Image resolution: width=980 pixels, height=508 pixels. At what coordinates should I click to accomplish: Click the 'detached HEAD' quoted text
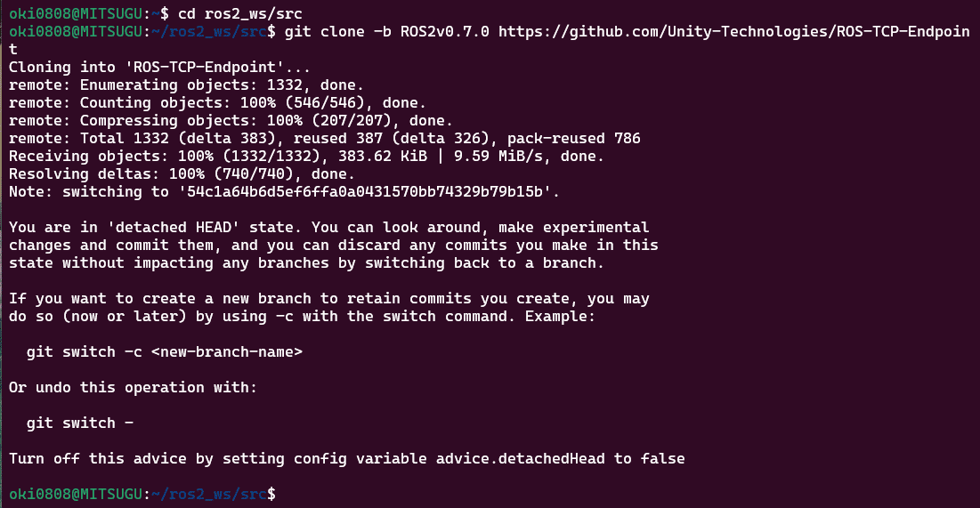point(156,227)
